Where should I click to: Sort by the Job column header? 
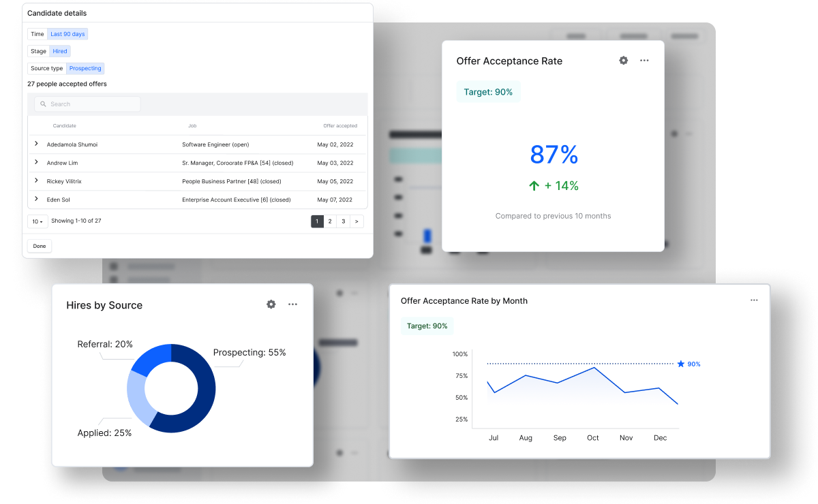click(192, 126)
